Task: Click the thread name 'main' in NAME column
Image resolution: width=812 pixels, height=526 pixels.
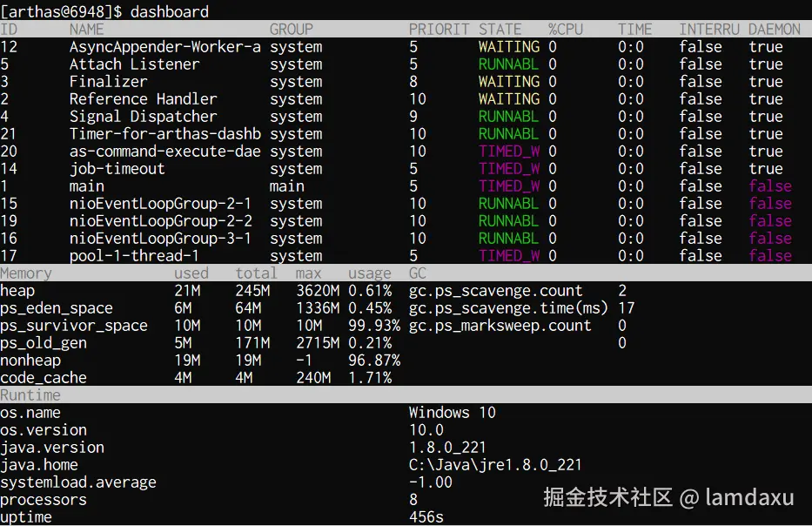Action: point(86,186)
